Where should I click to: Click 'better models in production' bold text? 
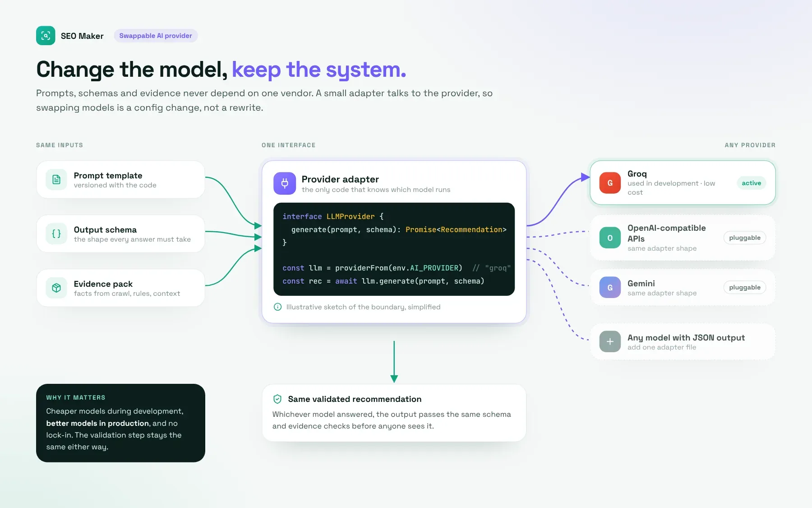point(97,423)
